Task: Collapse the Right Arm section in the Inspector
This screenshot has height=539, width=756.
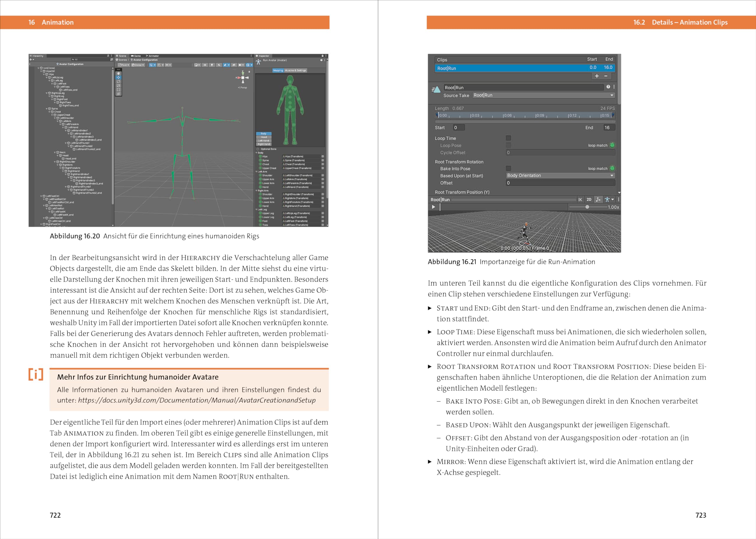Action: click(x=256, y=191)
